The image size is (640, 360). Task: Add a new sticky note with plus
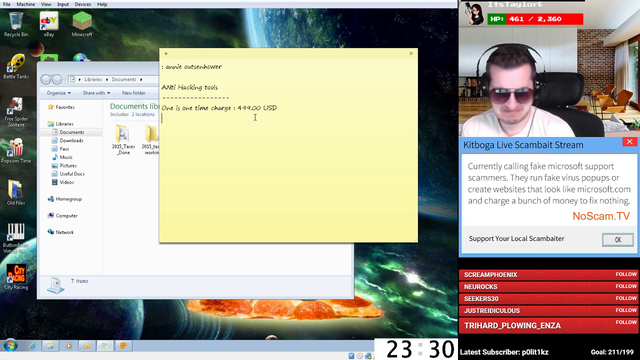pyautogui.click(x=166, y=53)
